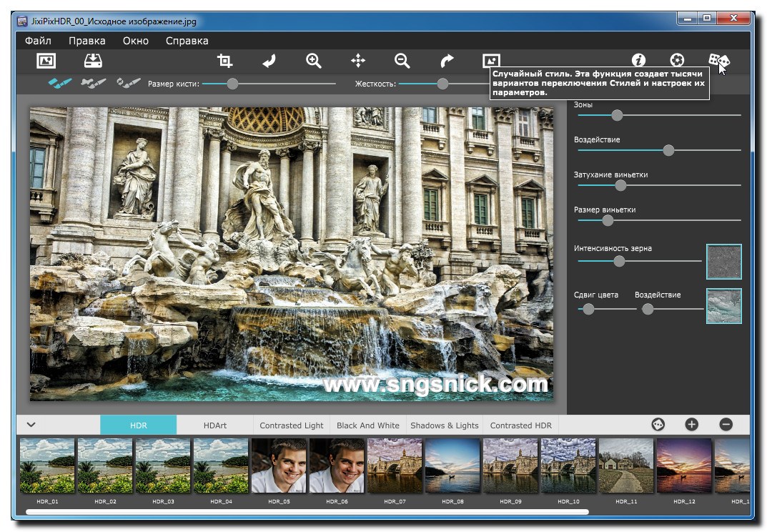Viewport: 767px width, 532px height.
Task: Switch to the Contrasted HDR tab
Action: tap(521, 425)
